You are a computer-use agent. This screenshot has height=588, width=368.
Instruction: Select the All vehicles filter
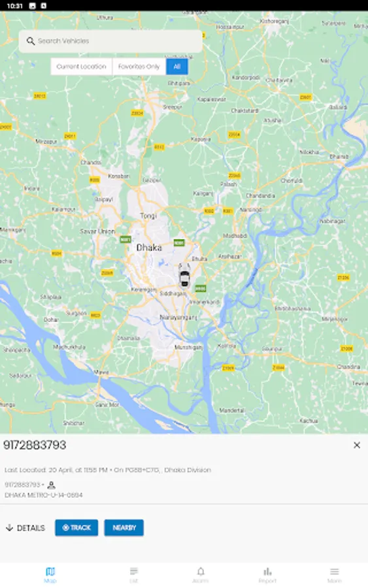pyautogui.click(x=177, y=67)
